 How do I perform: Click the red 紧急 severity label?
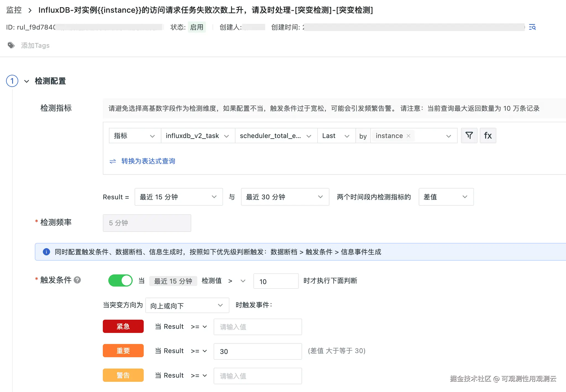[123, 326]
